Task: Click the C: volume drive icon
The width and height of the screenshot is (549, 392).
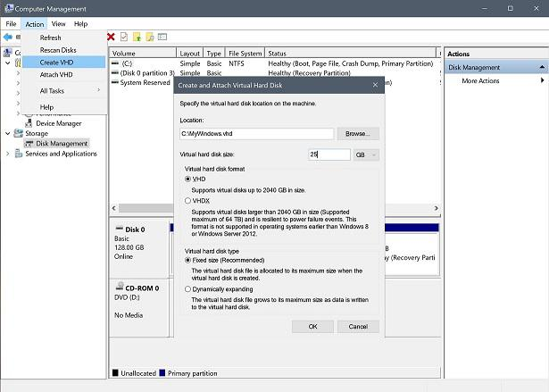Action: (114, 63)
